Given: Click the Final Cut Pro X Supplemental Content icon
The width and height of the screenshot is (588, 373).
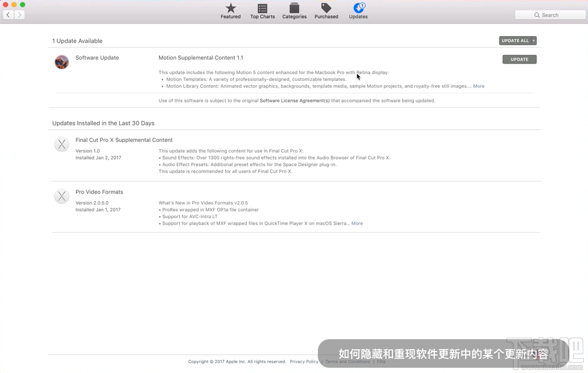Looking at the screenshot, I should point(62,144).
